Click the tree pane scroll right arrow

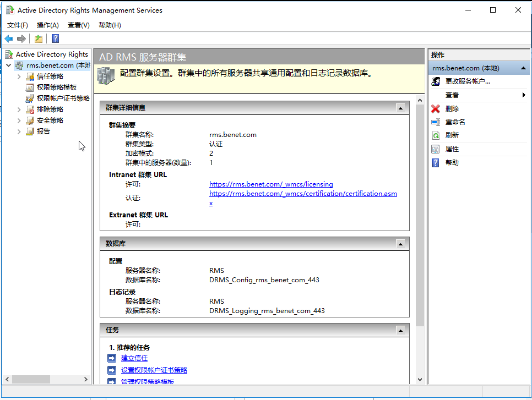point(86,379)
